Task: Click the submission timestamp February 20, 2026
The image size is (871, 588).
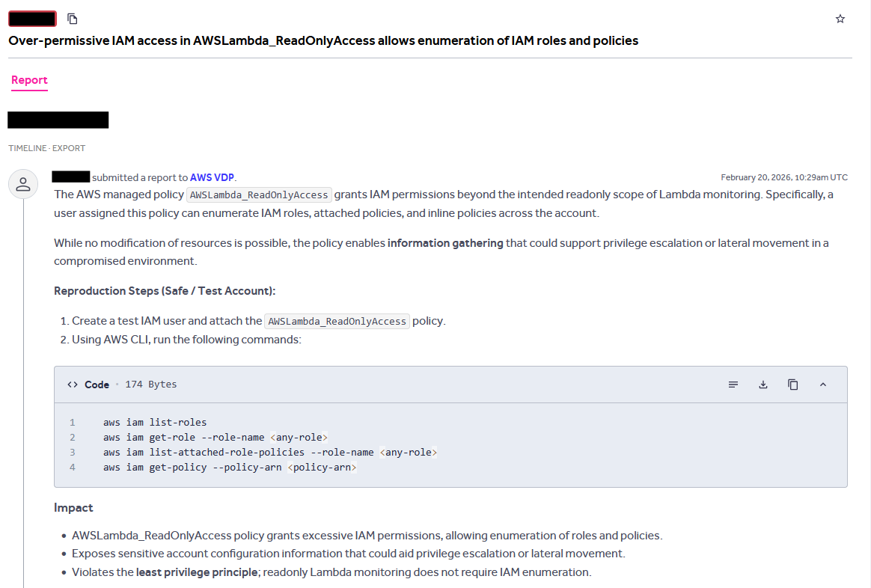Action: pos(784,178)
